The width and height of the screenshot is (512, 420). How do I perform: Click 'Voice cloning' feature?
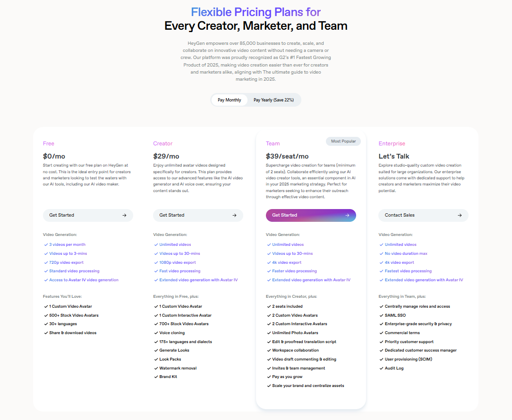click(x=172, y=333)
